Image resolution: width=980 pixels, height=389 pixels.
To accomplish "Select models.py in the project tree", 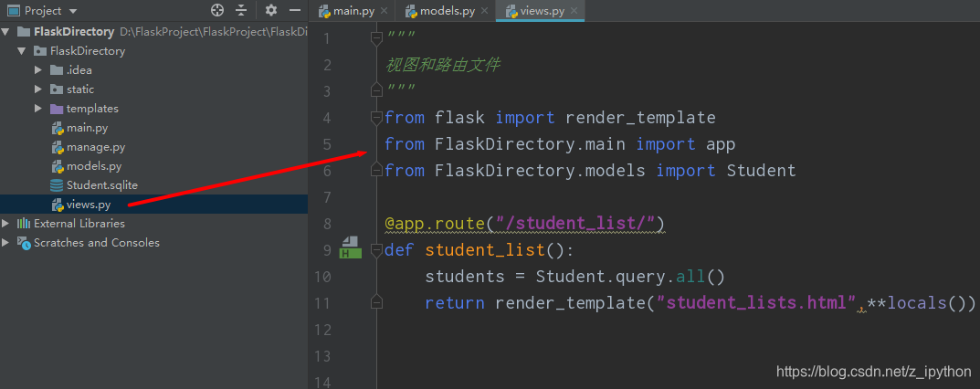I will point(94,166).
